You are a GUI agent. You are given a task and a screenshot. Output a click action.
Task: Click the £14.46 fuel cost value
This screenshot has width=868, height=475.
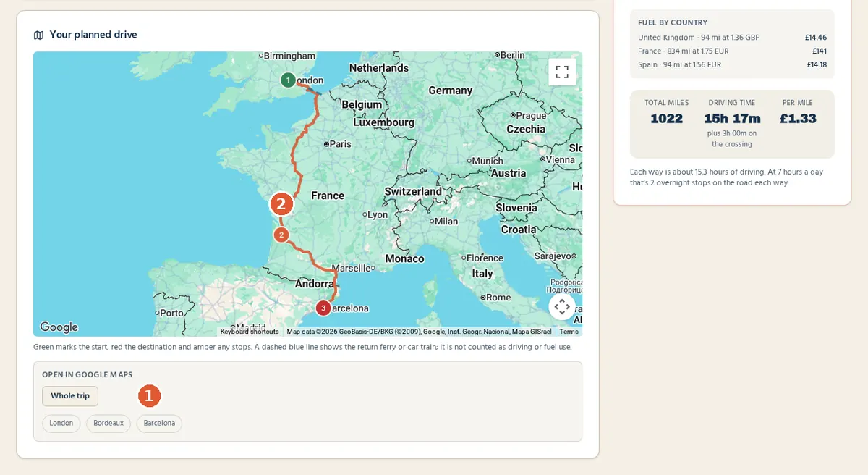click(816, 38)
